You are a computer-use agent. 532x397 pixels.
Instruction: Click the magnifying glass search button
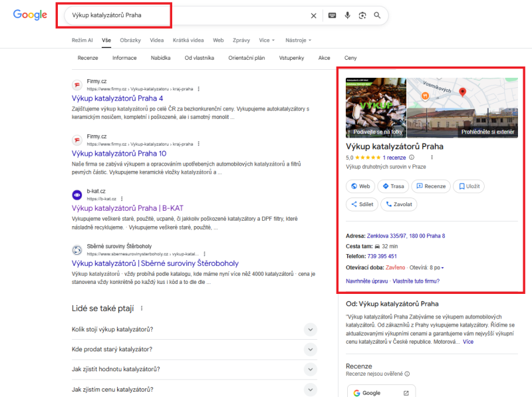[x=378, y=15]
